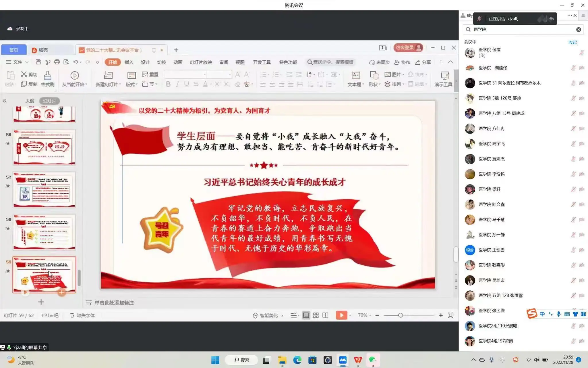Open the font size combo box
The image size is (588, 368).
(x=219, y=74)
